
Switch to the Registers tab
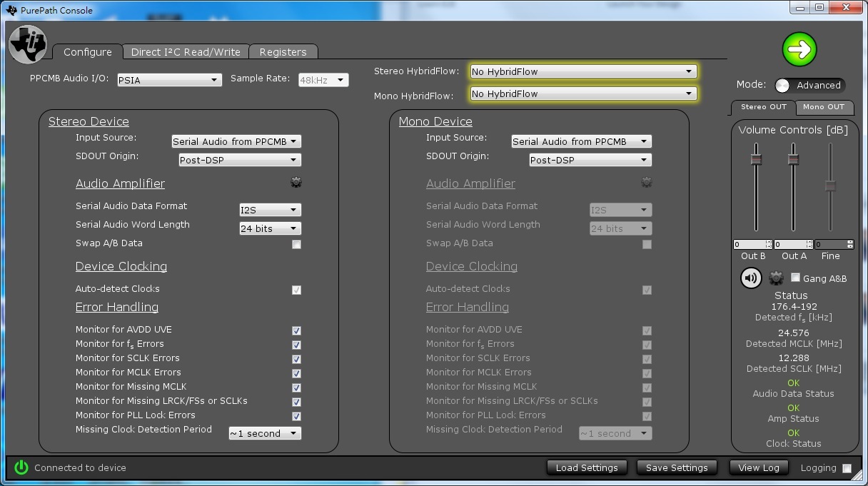(x=283, y=51)
